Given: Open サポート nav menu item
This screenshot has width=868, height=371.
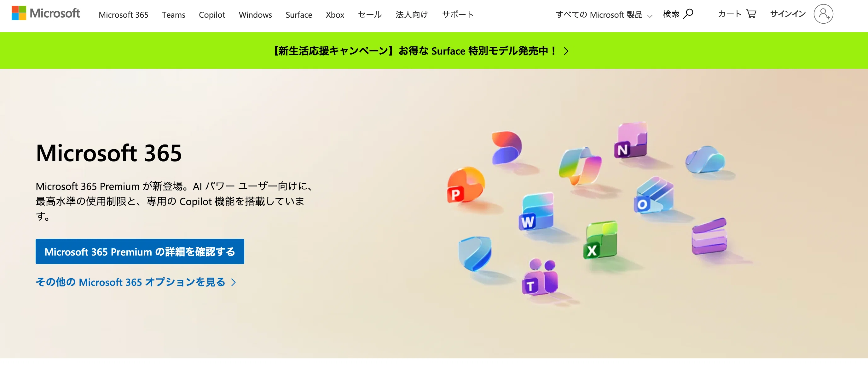Looking at the screenshot, I should tap(458, 15).
